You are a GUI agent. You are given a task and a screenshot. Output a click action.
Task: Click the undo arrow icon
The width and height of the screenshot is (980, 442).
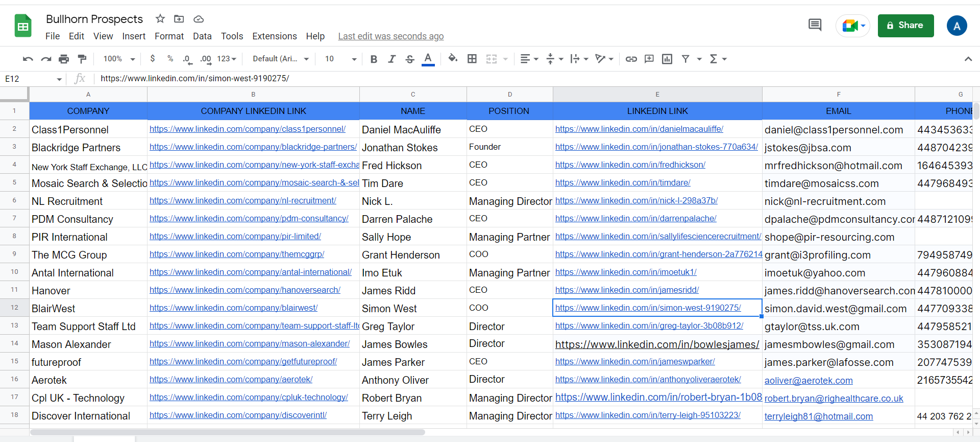point(28,59)
